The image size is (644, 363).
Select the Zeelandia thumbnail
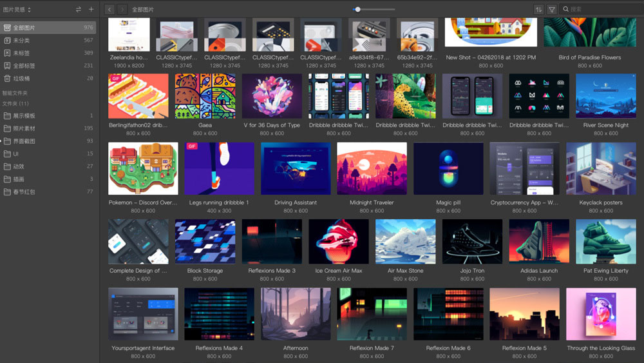click(x=129, y=35)
